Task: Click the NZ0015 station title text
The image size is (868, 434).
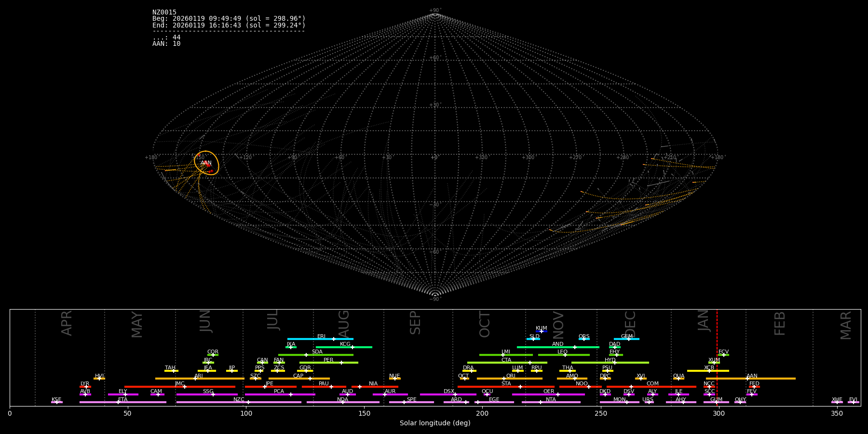Action: click(x=164, y=13)
